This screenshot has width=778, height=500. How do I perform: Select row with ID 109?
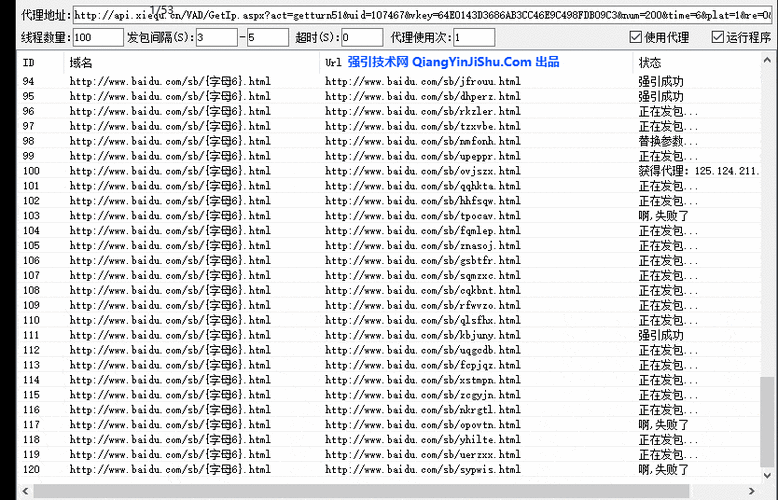(389, 305)
